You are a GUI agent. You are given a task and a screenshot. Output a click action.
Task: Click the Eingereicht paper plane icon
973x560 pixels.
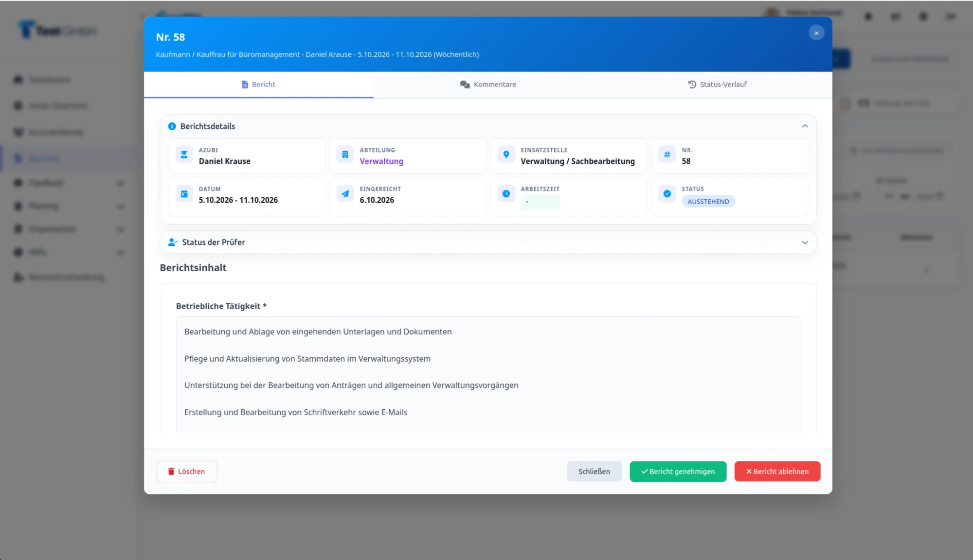[x=345, y=193]
